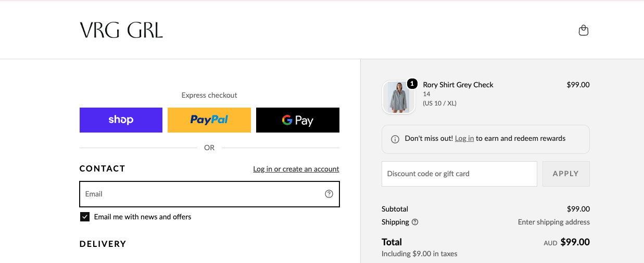644x263 pixels.
Task: Click the shipping info question mark icon
Action: [415, 222]
